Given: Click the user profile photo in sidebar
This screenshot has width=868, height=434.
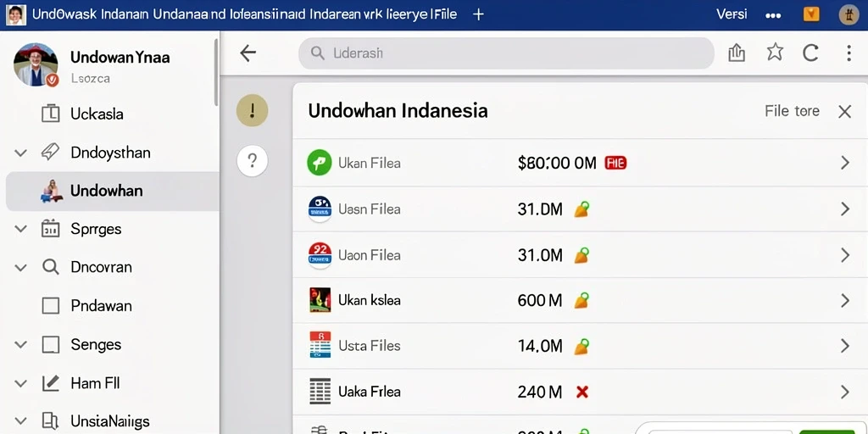Looking at the screenshot, I should (36, 64).
